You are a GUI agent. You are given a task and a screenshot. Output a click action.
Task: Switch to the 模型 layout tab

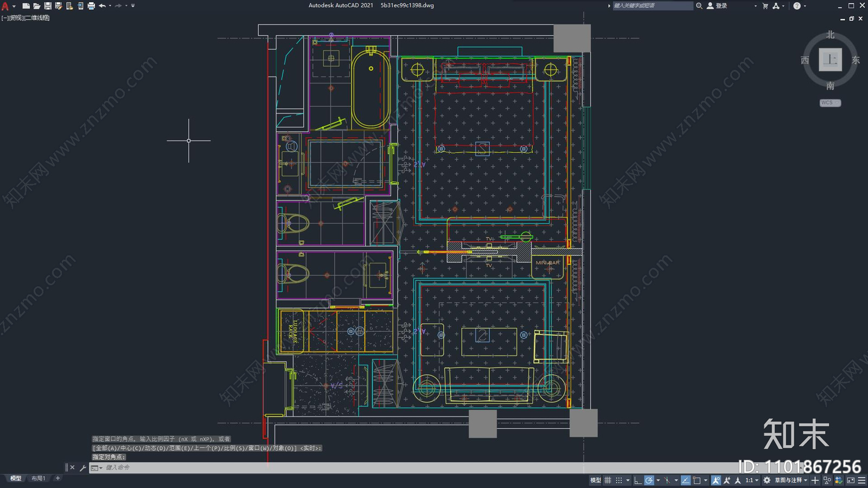[x=16, y=478]
